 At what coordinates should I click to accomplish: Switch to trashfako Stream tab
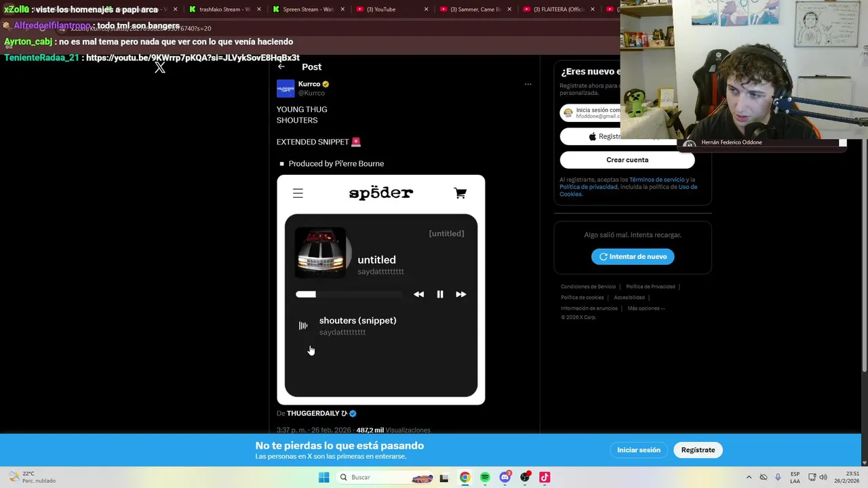224,9
